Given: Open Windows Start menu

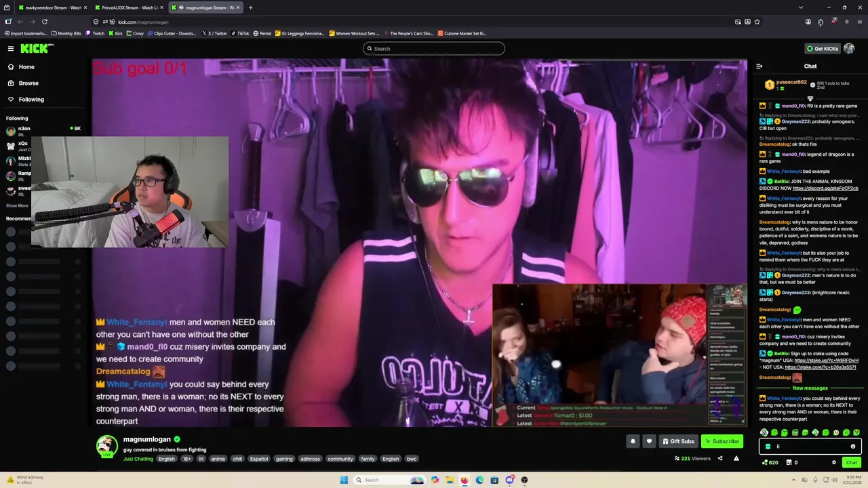Looking at the screenshot, I should [344, 480].
